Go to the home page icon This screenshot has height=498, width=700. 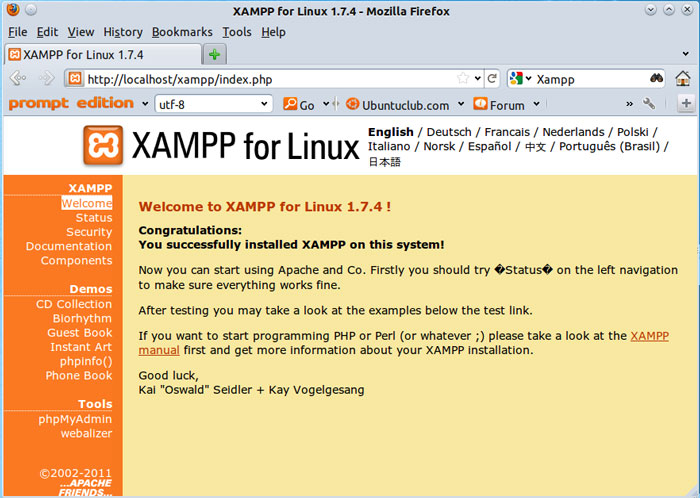pos(683,79)
